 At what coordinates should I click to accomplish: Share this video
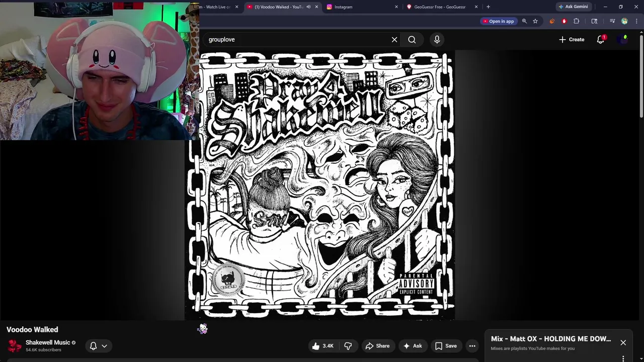pyautogui.click(x=377, y=346)
